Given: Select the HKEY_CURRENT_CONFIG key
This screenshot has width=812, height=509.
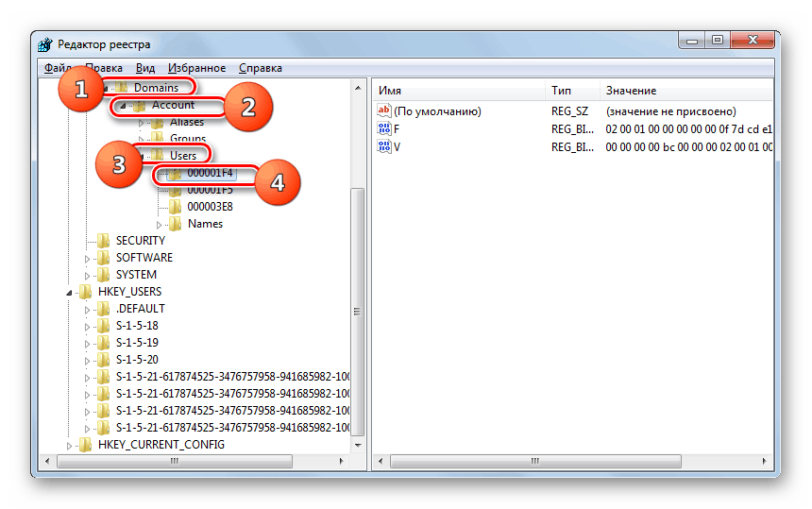Looking at the screenshot, I should coord(161,445).
